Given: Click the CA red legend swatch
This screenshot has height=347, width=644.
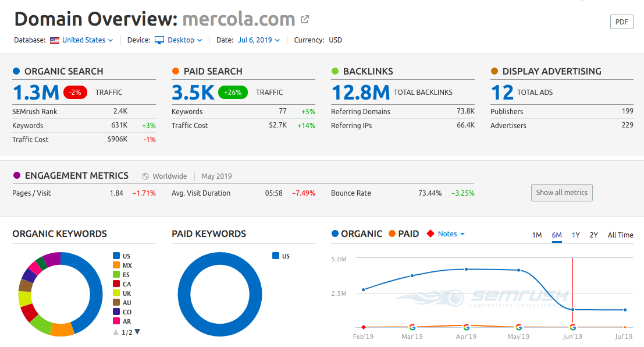Looking at the screenshot, I should (116, 284).
